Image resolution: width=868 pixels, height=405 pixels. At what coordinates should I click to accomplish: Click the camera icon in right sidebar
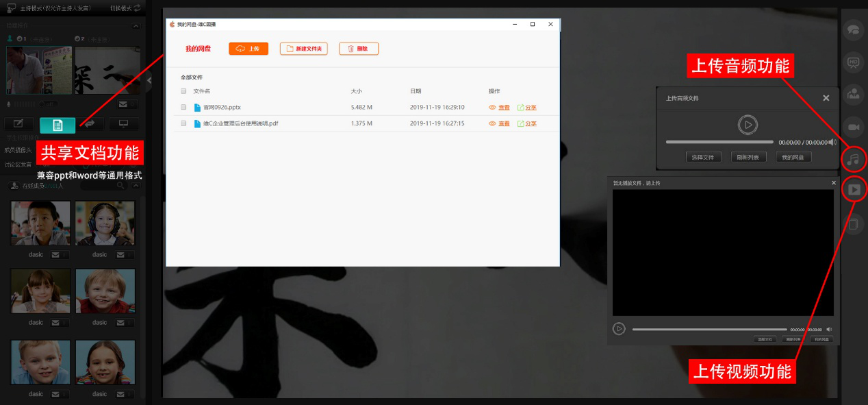coord(854,127)
